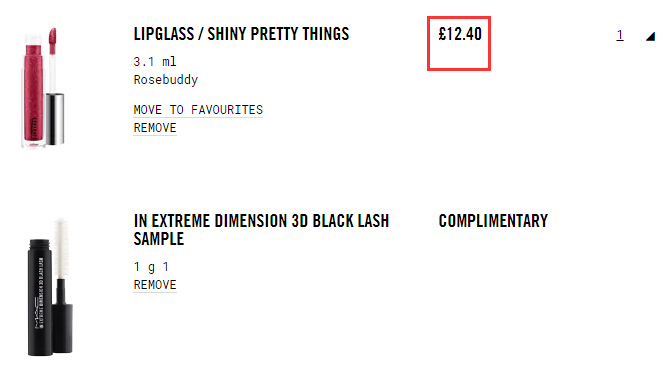Open the quantity value 1 selector

620,35
